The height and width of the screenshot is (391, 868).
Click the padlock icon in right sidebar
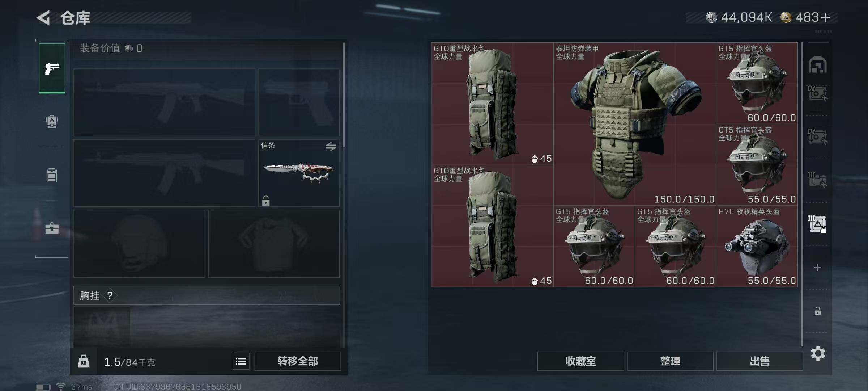point(818,311)
